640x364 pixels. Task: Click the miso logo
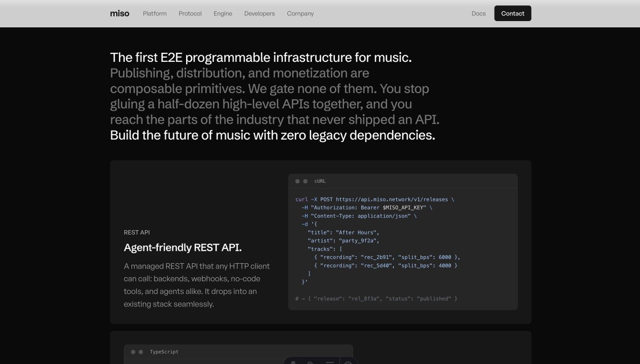coord(119,13)
